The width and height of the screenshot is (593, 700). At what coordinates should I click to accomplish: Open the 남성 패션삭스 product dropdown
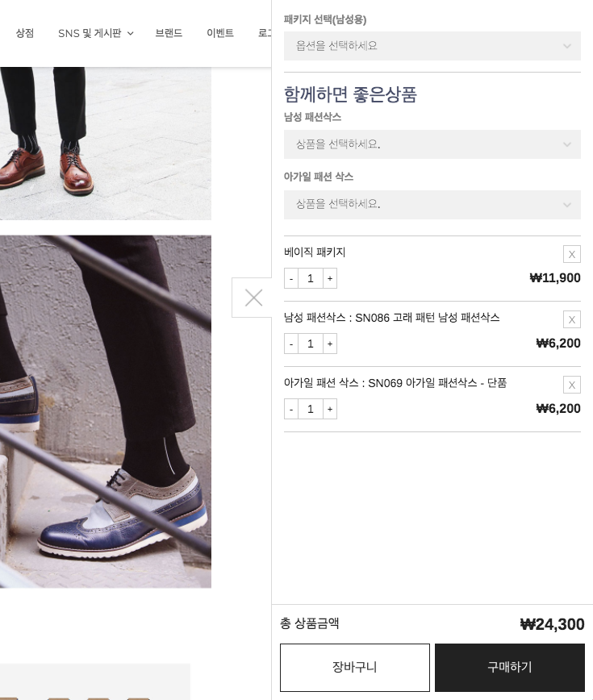432,144
